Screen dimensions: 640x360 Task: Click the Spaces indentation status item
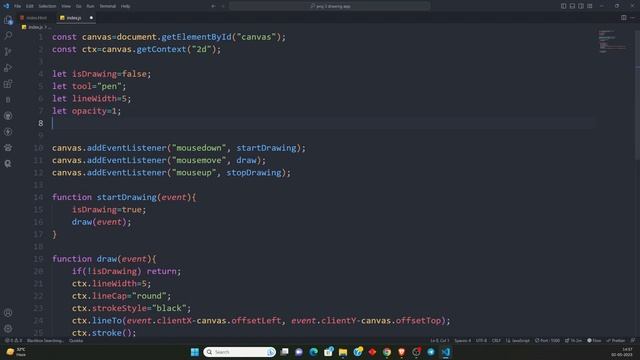coord(462,340)
